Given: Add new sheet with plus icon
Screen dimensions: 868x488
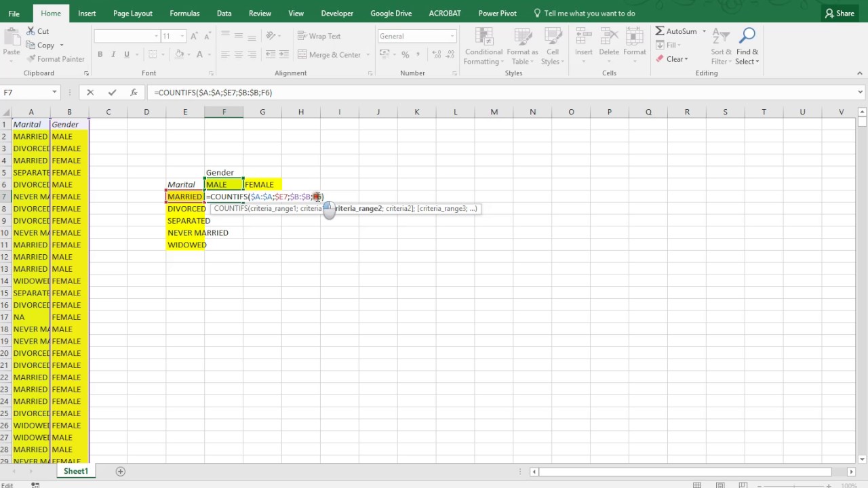Looking at the screenshot, I should pos(120,471).
